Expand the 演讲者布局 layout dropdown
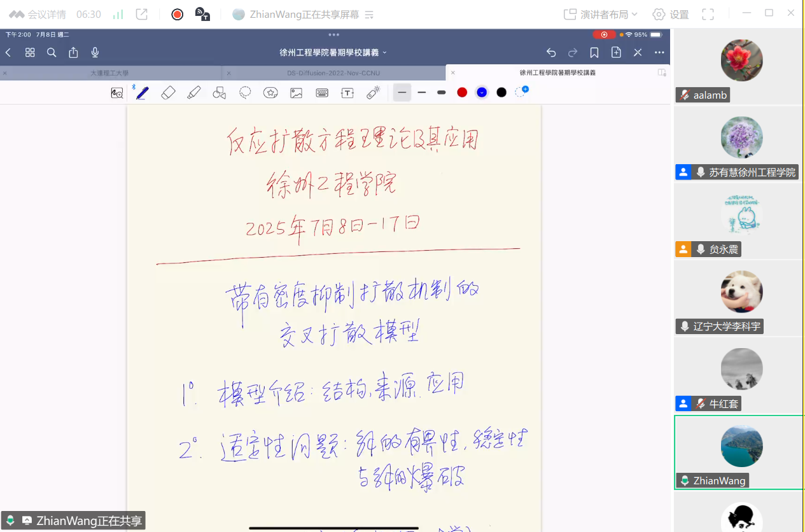This screenshot has height=532, width=805. pyautogui.click(x=601, y=14)
